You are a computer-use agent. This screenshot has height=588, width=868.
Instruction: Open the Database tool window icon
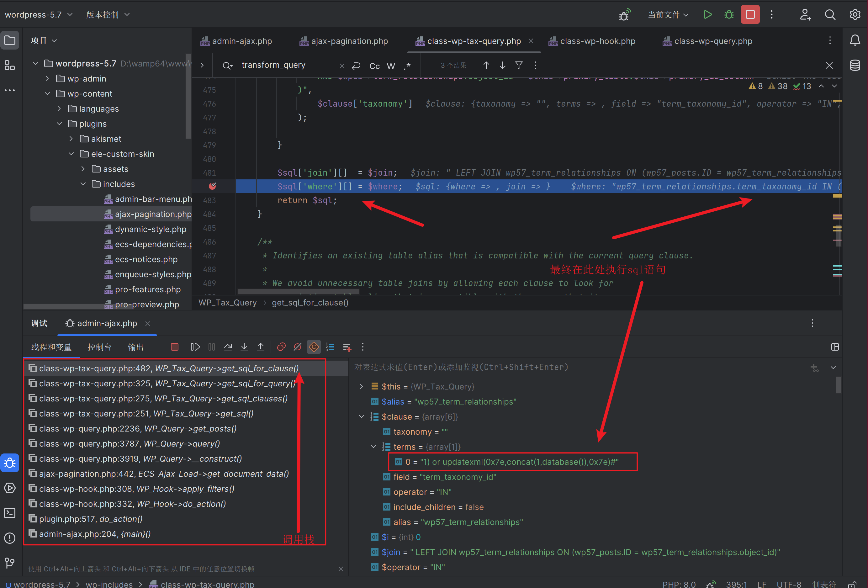[855, 65]
